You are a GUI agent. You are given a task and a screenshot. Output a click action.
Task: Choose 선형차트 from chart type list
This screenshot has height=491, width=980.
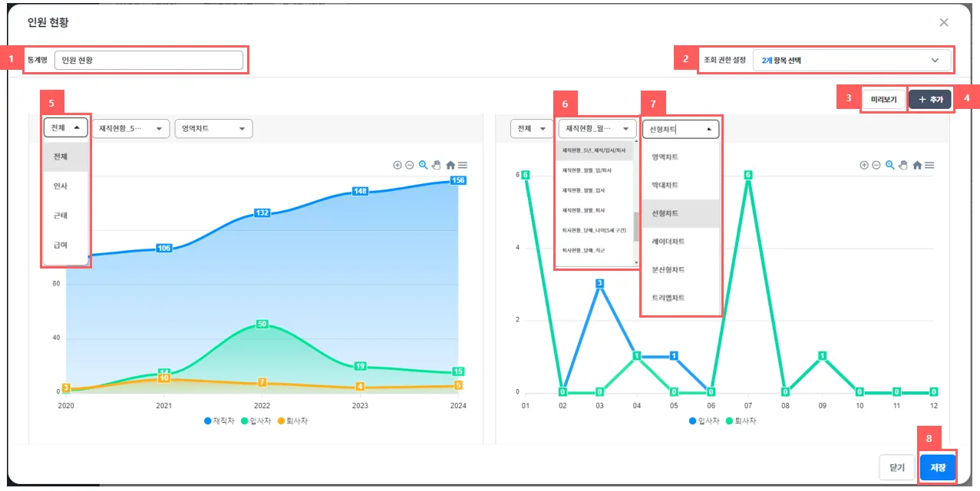coord(681,213)
